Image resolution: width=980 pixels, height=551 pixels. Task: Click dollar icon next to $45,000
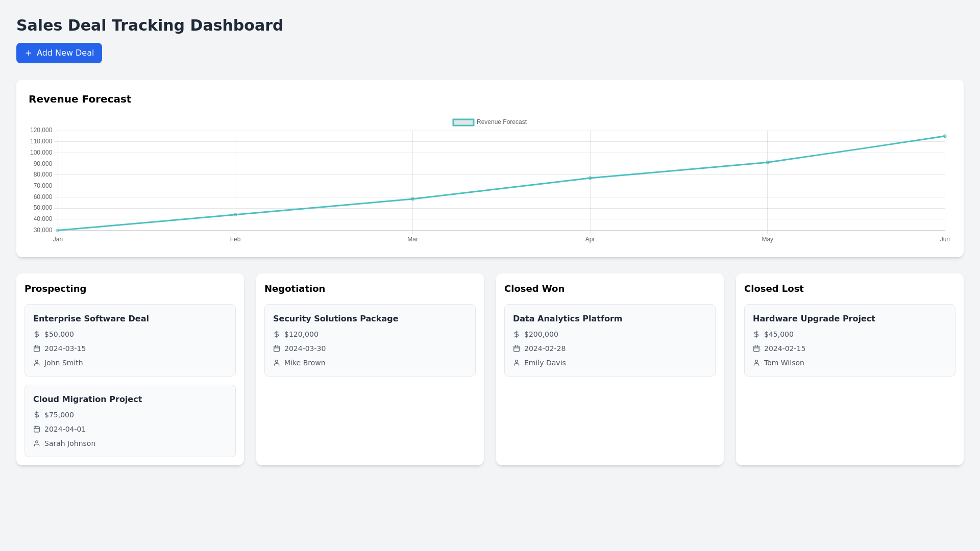tap(756, 334)
